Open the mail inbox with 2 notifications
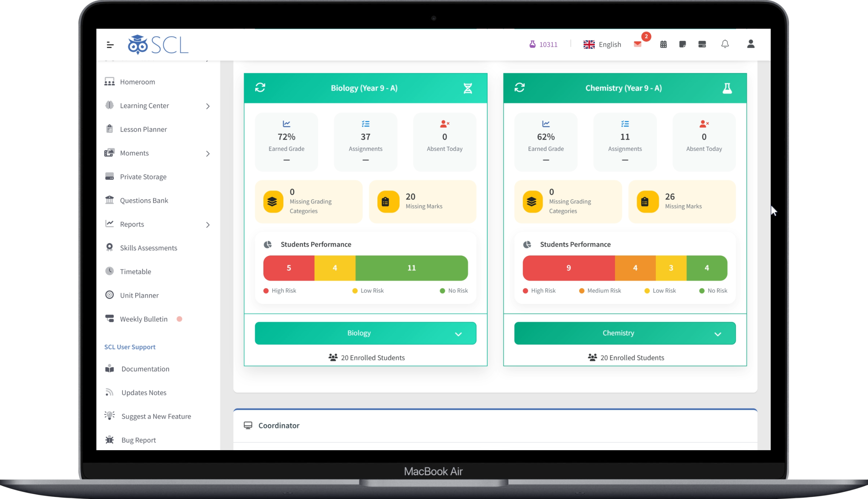Viewport: 868px width, 499px height. [x=637, y=44]
